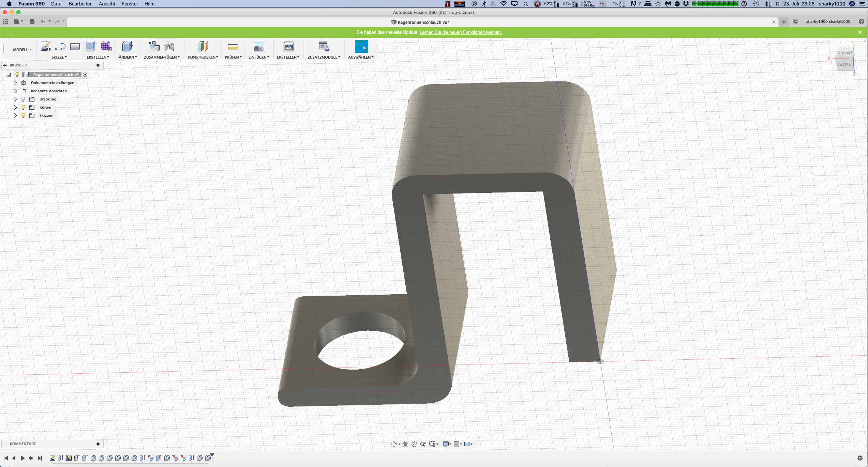Activate component radio button for Regentonnenschlauch v6
868x467 pixels.
pos(85,75)
